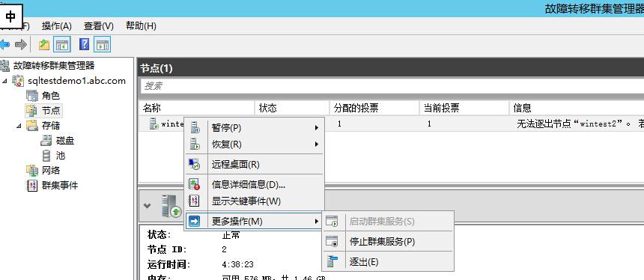Open the blue help question-mark toolbar icon

point(84,44)
